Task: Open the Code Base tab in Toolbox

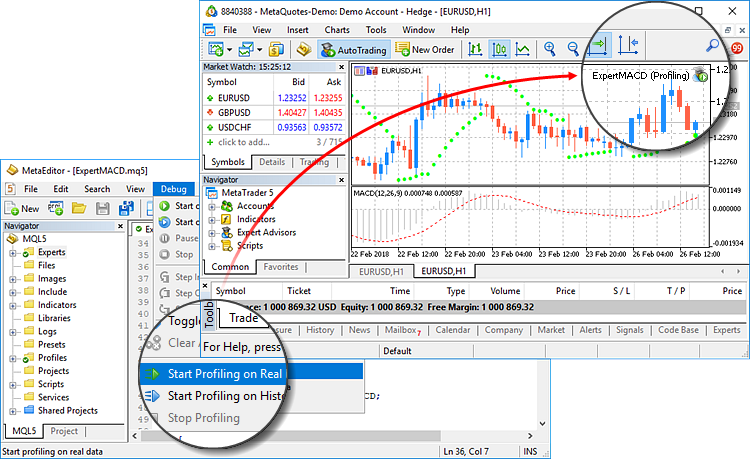Action: tap(678, 330)
